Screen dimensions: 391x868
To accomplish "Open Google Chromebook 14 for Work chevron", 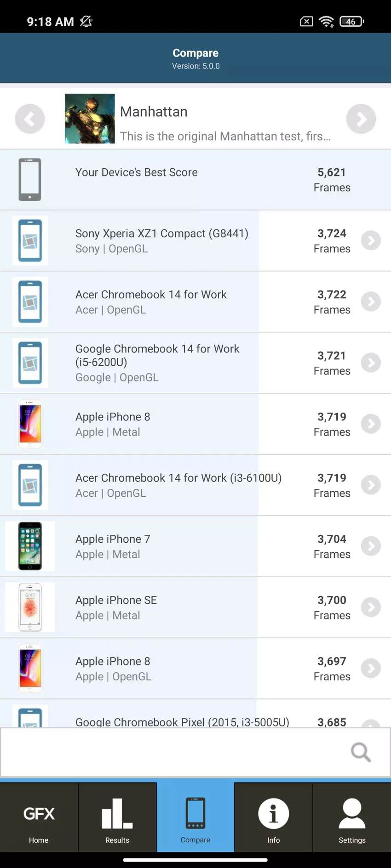I will point(371,363).
